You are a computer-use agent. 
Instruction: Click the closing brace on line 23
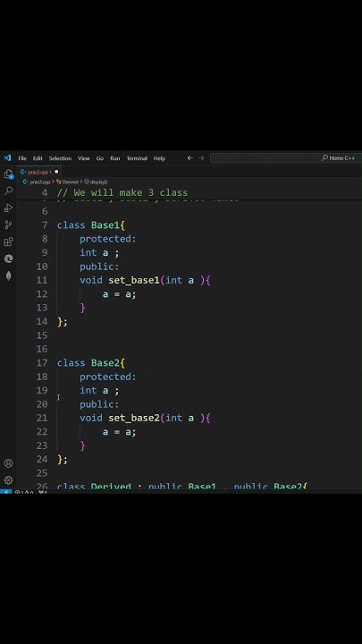pyautogui.click(x=82, y=445)
